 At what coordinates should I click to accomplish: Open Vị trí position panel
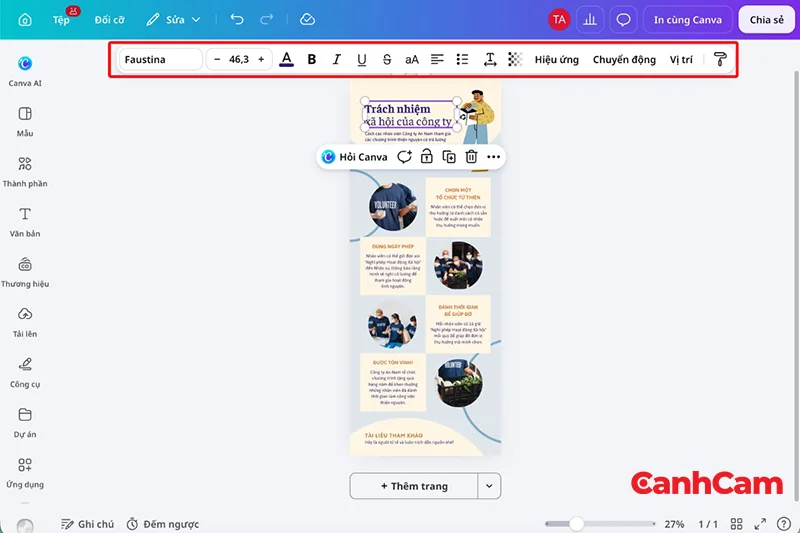681,60
